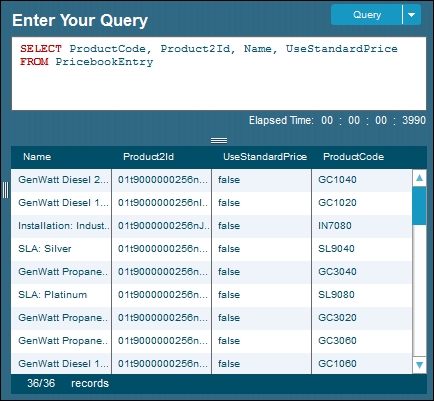Click the scroll up arrow of results
Image resolution: width=434 pixels, height=401 pixels.
pyautogui.click(x=419, y=178)
